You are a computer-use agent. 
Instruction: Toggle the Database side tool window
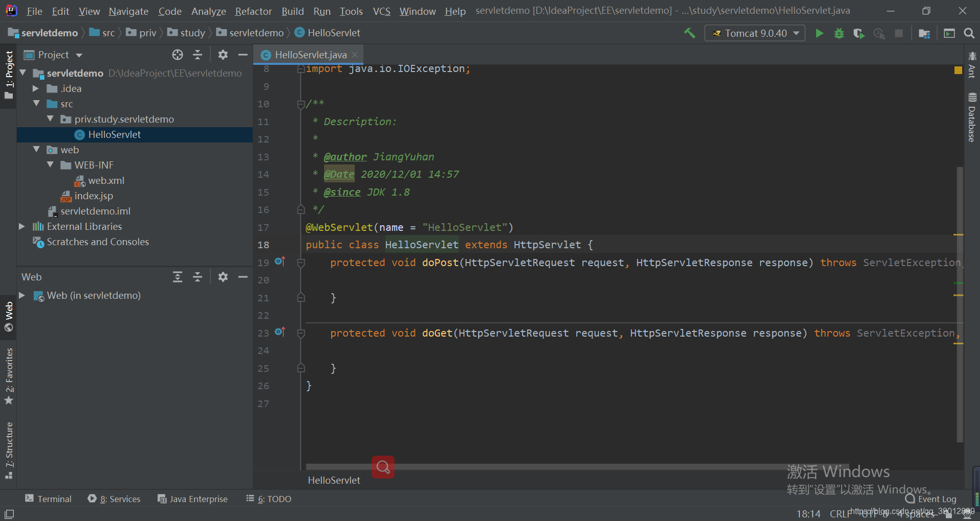[x=972, y=117]
